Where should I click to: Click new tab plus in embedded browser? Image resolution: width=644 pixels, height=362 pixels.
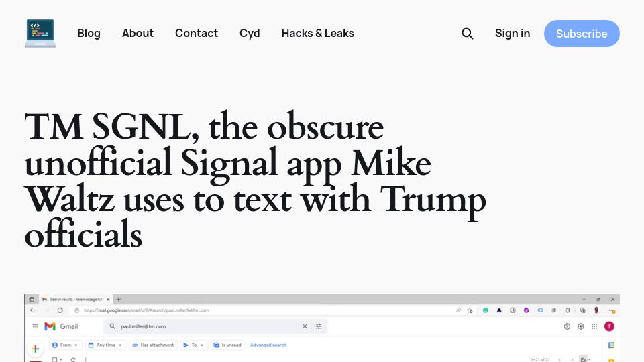pyautogui.click(x=119, y=300)
